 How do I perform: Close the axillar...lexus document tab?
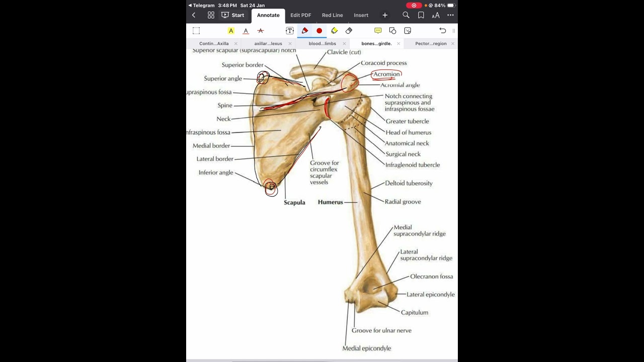290,44
